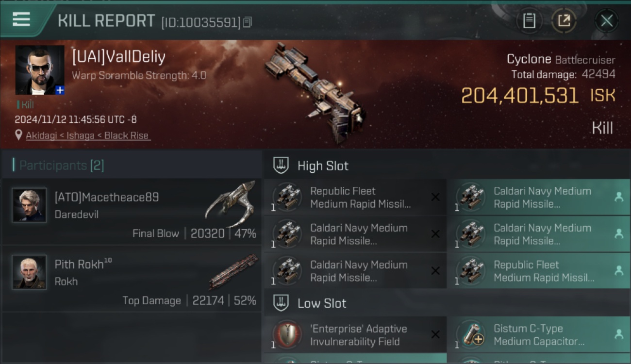Collapse the High Slot section
This screenshot has width=631, height=364.
[447, 165]
